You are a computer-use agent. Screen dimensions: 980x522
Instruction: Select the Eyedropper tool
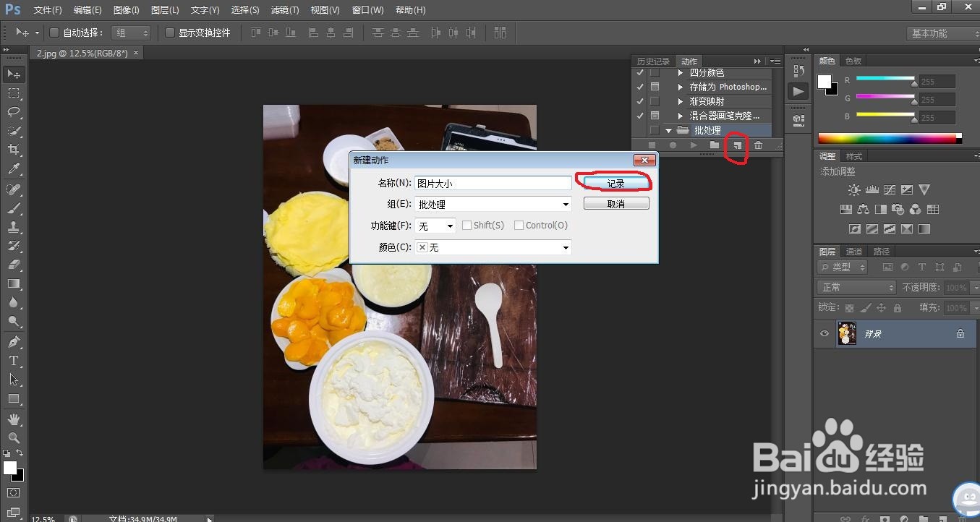point(14,169)
